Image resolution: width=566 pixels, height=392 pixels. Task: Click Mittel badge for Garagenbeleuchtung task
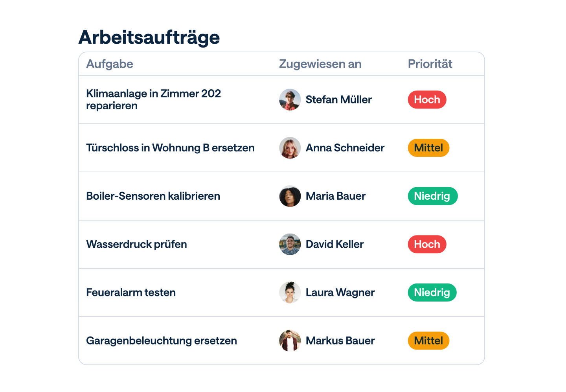click(x=428, y=340)
